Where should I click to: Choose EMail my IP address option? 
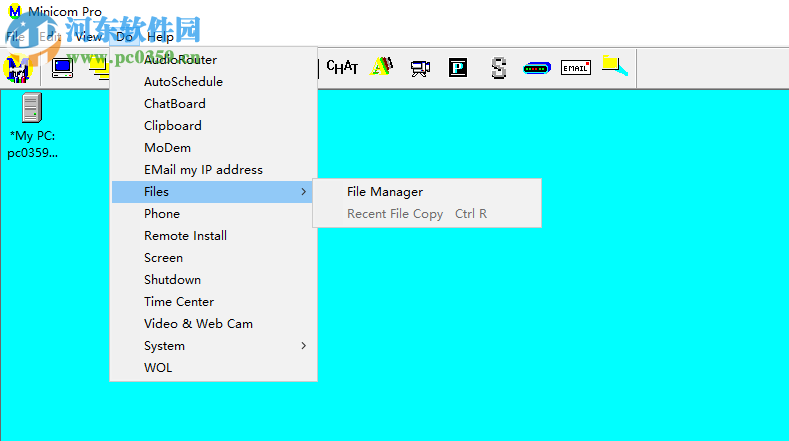pyautogui.click(x=203, y=169)
